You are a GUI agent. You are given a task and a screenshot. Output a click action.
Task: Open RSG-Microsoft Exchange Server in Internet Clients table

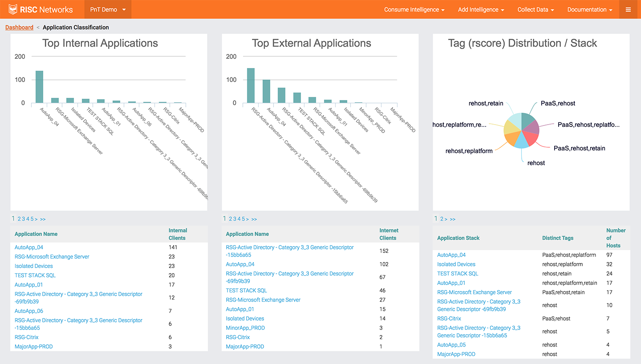point(263,300)
